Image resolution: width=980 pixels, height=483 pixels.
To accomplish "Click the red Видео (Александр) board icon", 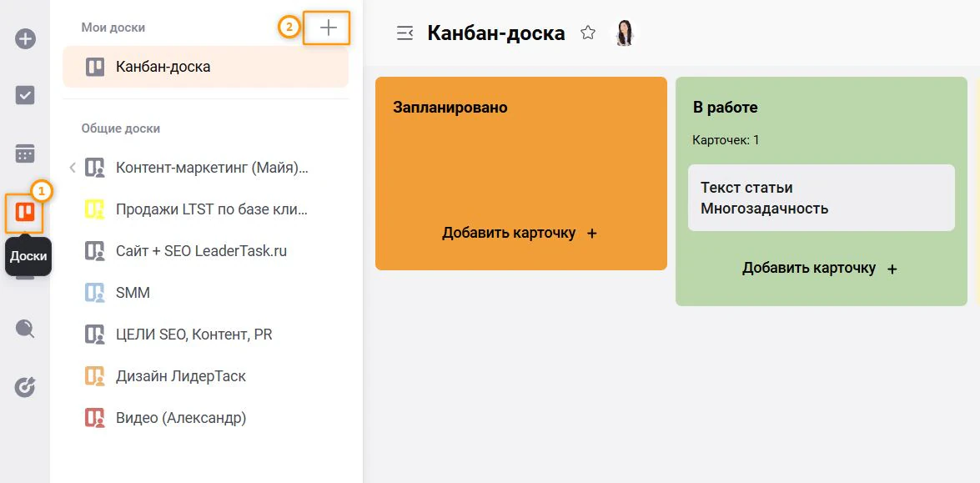I will point(94,417).
